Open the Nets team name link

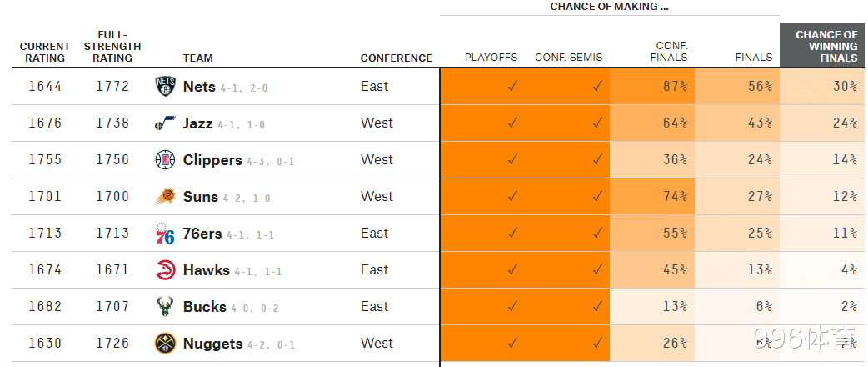click(x=199, y=87)
